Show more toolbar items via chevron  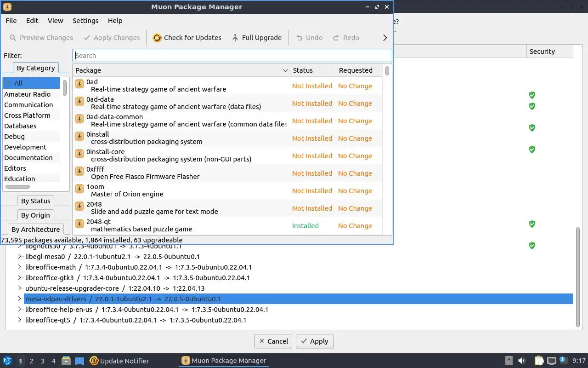tap(385, 38)
